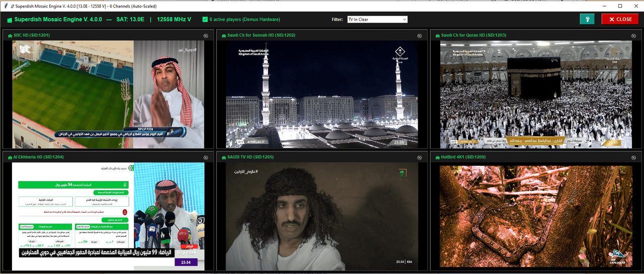
Task: Select the Al Ekhbaria HD video tile
Action: click(108, 216)
